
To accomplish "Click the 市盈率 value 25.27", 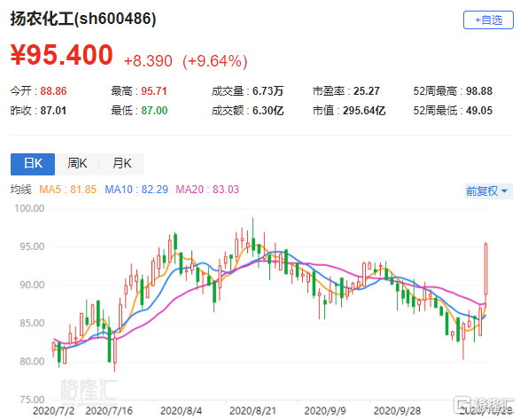I will pos(367,91).
